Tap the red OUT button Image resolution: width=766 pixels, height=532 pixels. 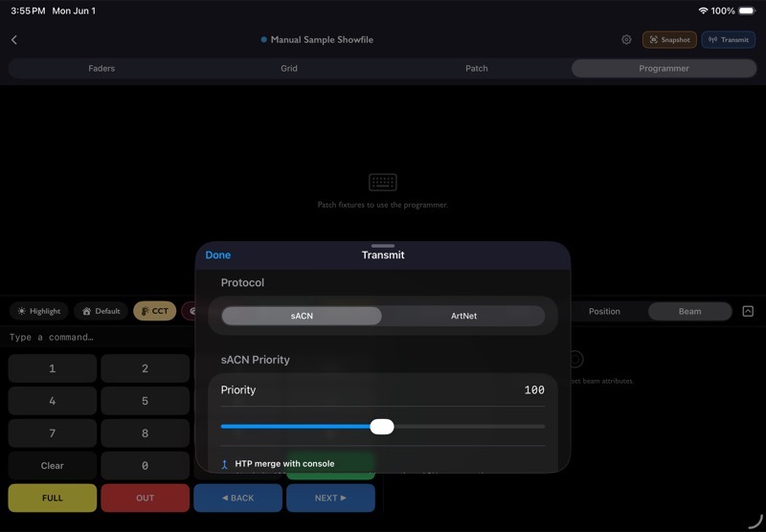[146, 498]
